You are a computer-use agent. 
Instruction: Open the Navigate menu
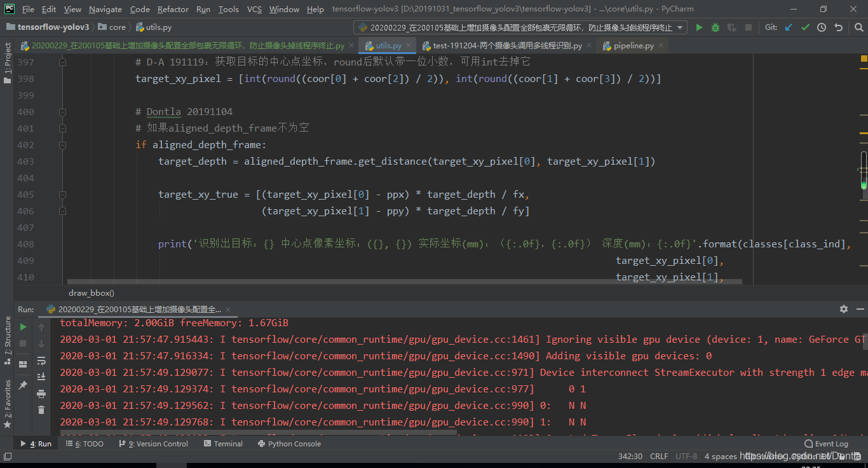tap(105, 9)
